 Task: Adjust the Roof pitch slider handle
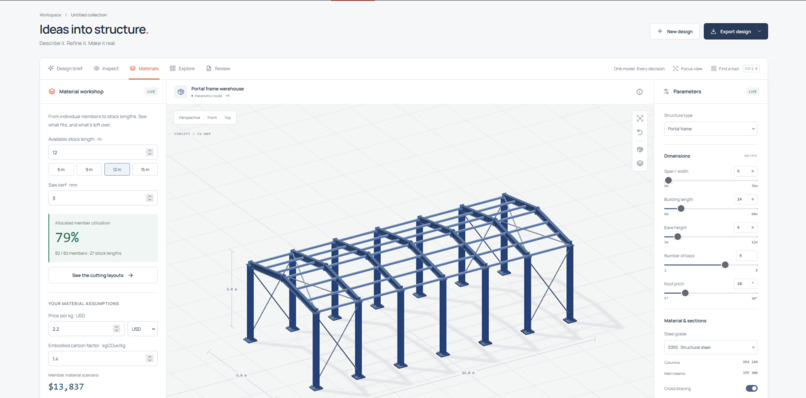(685, 293)
